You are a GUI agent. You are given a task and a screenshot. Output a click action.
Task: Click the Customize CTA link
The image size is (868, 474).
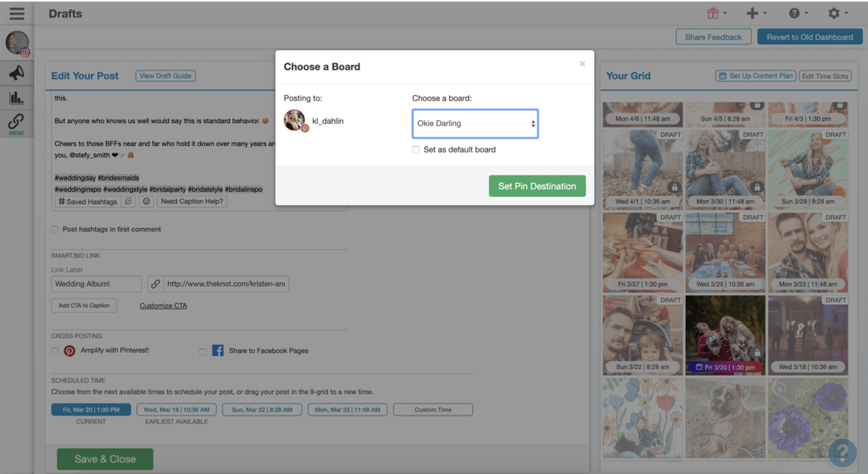point(163,306)
